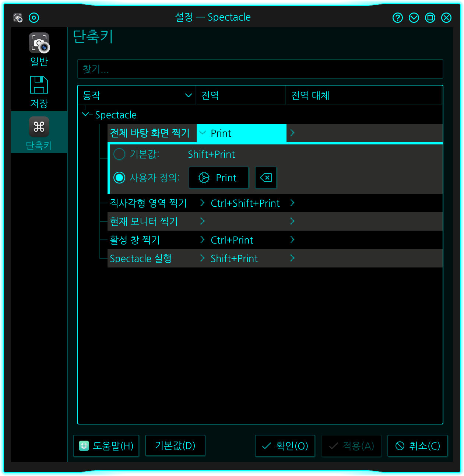The height and width of the screenshot is (476, 464).
Task: Click the Spectacle app icon in title bar
Action: tap(18, 18)
